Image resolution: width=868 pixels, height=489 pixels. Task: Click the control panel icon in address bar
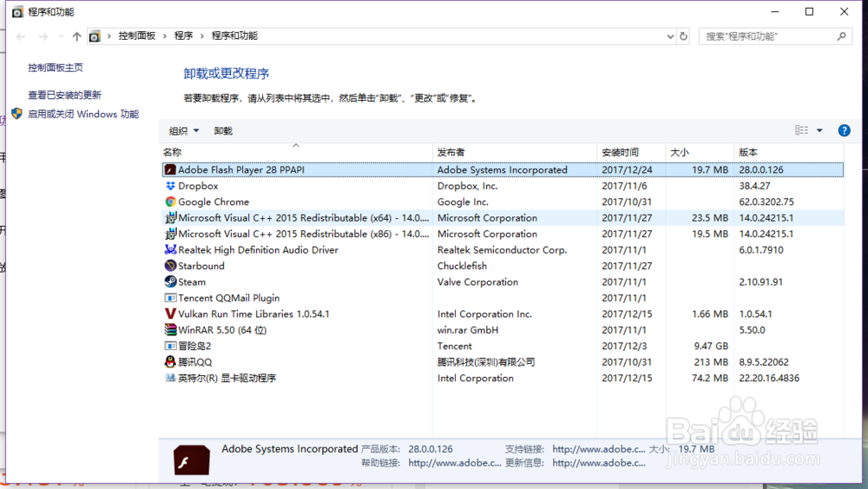95,36
